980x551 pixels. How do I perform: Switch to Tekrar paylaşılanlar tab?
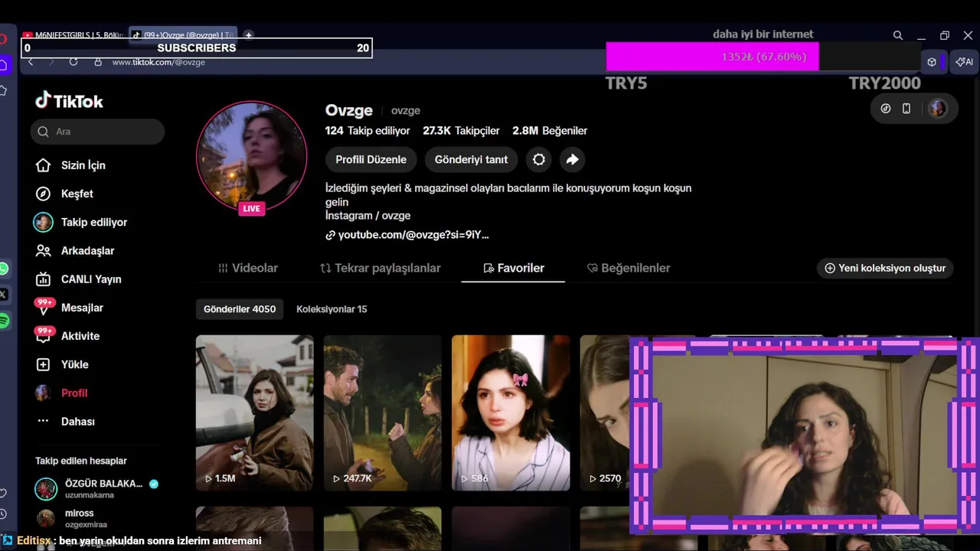coord(381,268)
